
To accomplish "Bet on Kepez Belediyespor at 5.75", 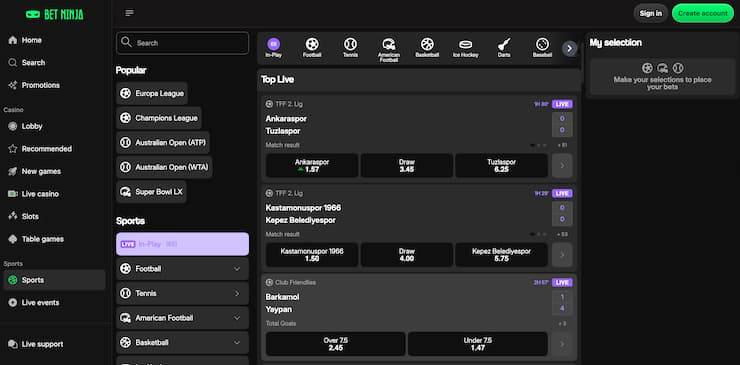I will click(x=502, y=255).
